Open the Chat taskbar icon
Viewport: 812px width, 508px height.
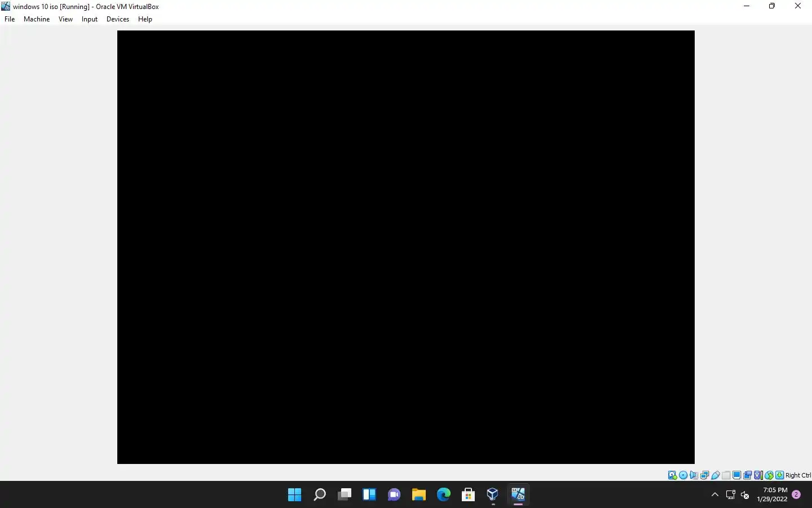pyautogui.click(x=394, y=495)
